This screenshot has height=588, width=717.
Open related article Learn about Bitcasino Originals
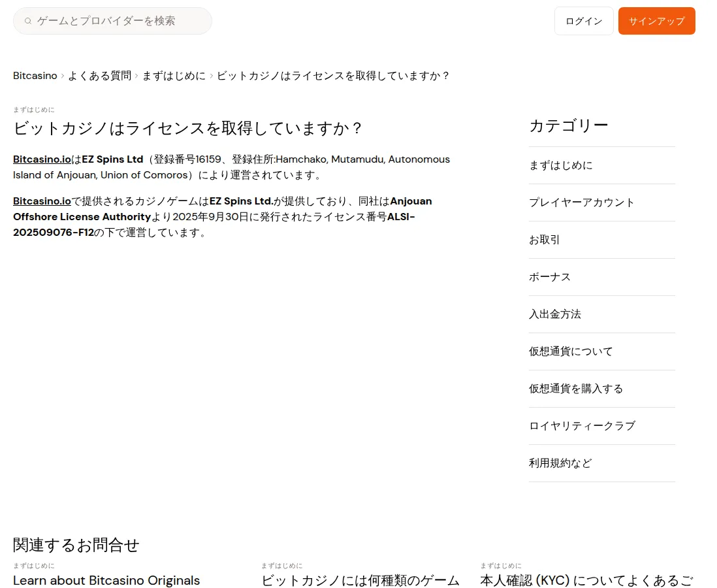coord(106,580)
